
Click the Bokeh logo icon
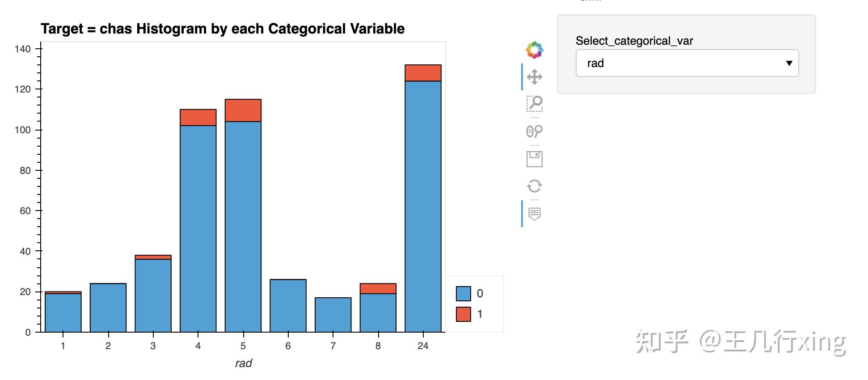534,50
